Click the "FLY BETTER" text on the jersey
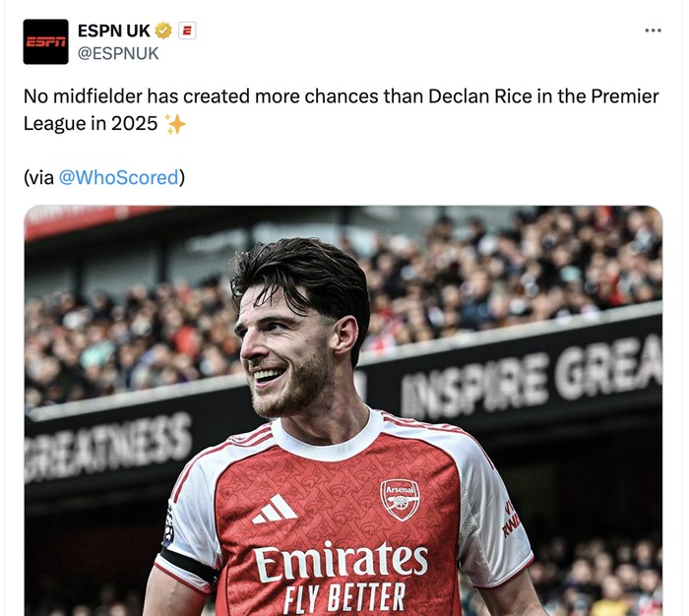 344,597
